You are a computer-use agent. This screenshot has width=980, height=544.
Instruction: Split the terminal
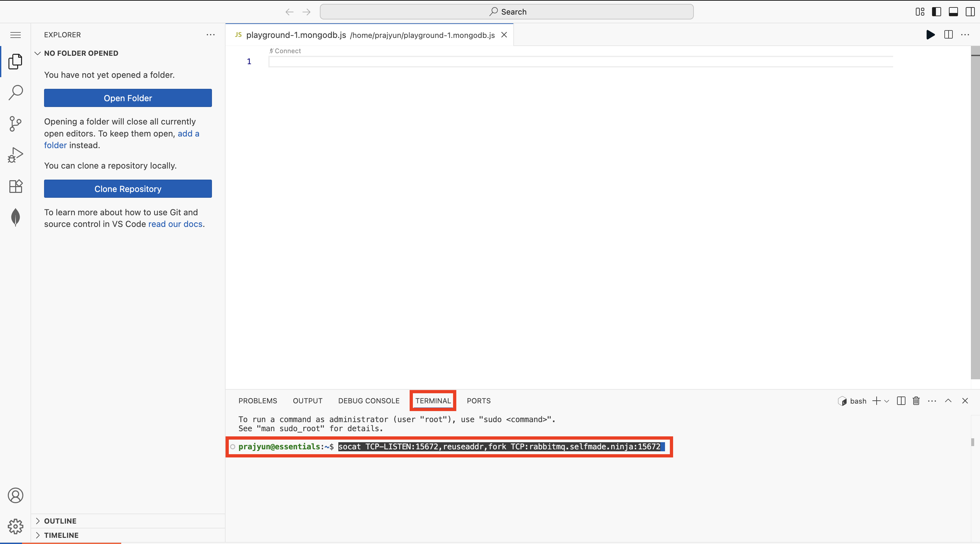tap(901, 401)
